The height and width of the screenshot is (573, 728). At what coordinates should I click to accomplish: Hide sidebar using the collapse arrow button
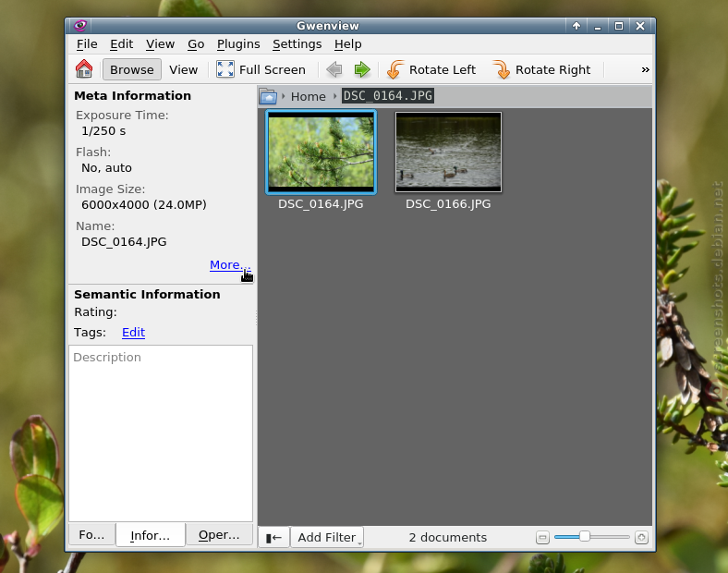coord(274,537)
